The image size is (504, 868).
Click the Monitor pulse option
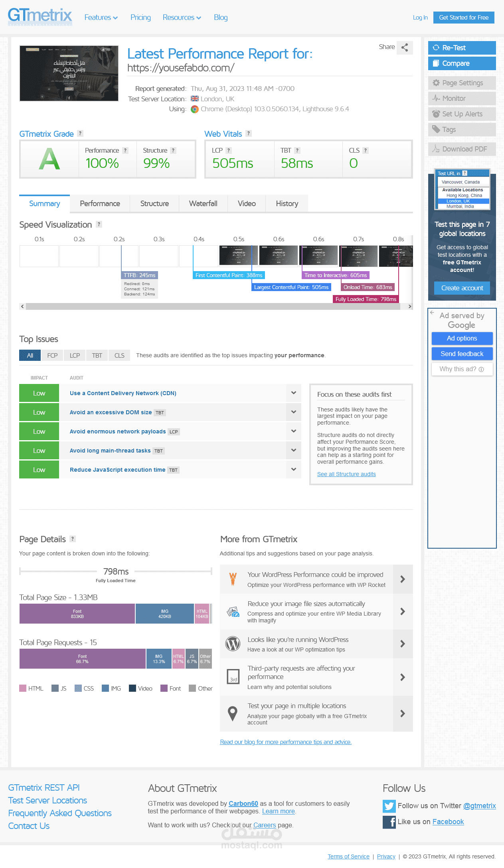[462, 98]
